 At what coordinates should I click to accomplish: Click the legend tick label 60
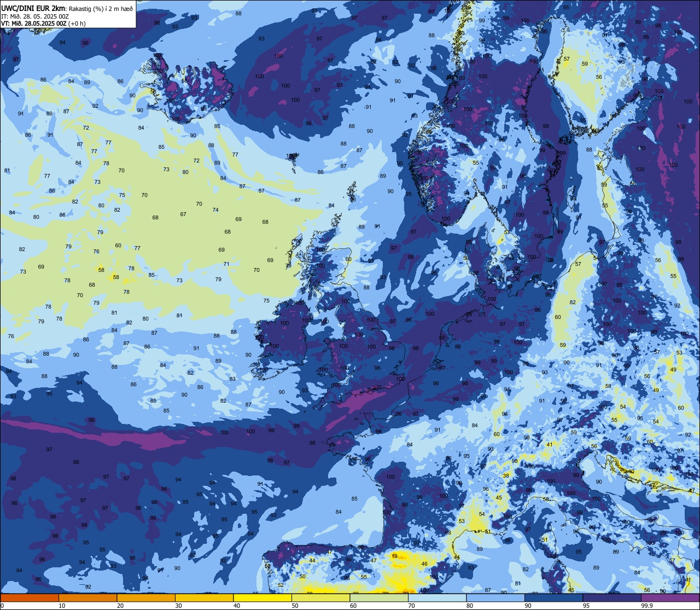pos(353,606)
